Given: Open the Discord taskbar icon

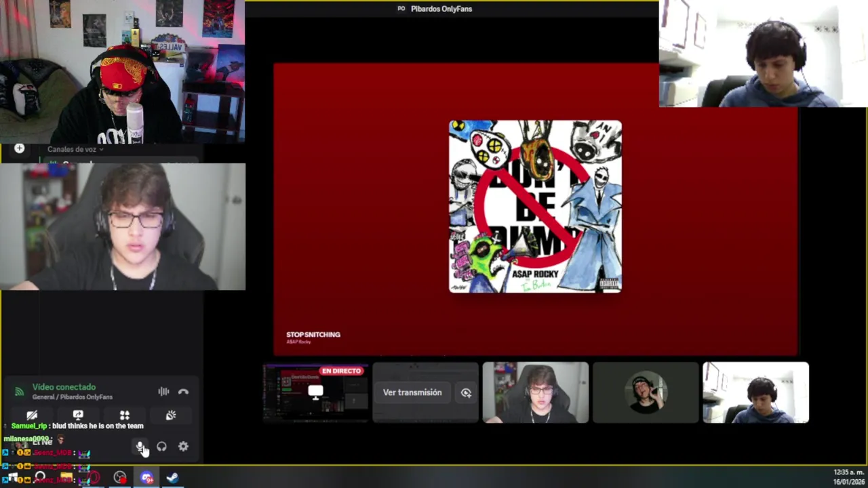Looking at the screenshot, I should click(146, 478).
